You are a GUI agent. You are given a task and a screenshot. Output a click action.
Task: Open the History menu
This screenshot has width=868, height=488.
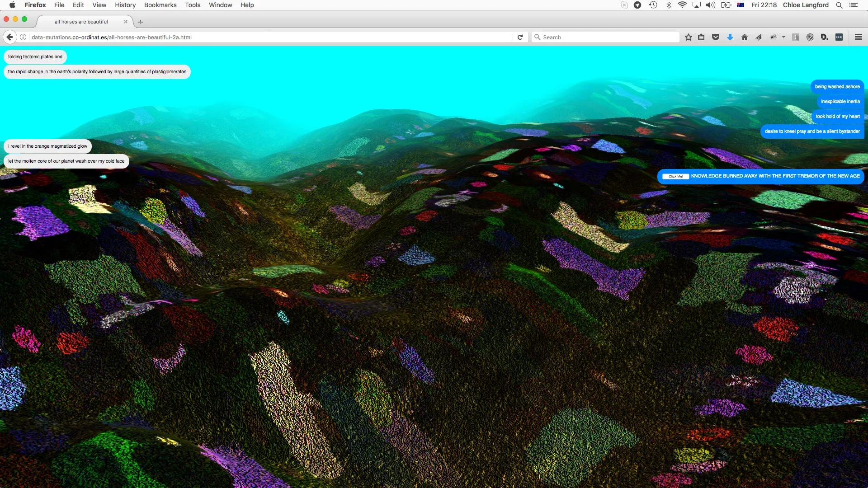pos(125,5)
